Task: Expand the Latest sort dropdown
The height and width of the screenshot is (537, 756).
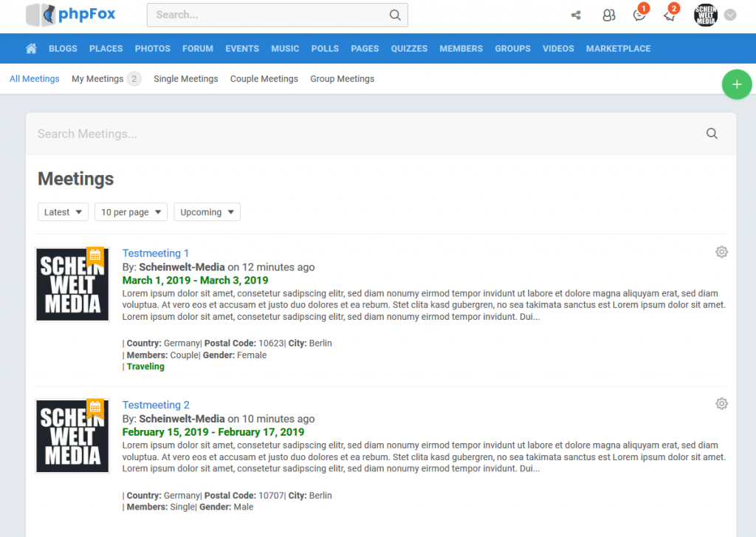Action: click(63, 212)
